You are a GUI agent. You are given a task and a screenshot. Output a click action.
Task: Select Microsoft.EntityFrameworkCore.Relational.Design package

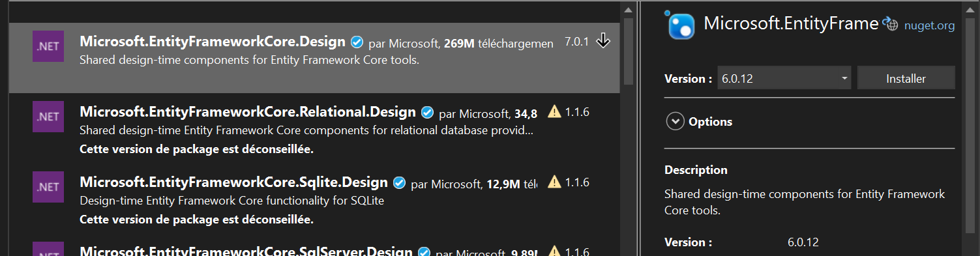314,129
